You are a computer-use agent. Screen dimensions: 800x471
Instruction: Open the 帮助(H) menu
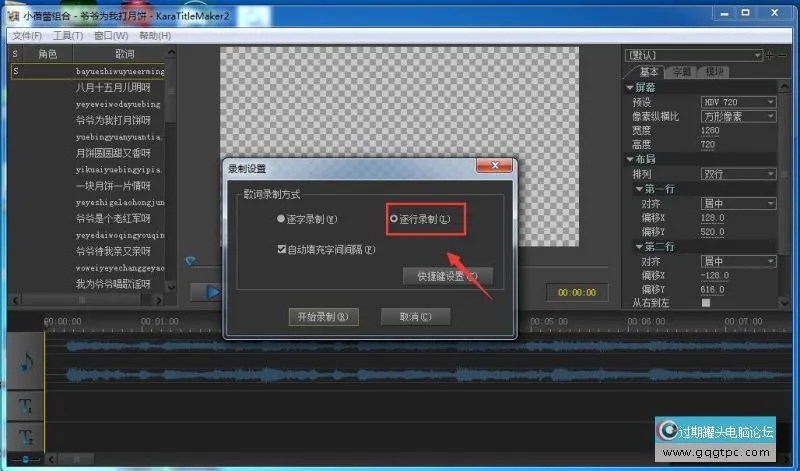tap(155, 35)
